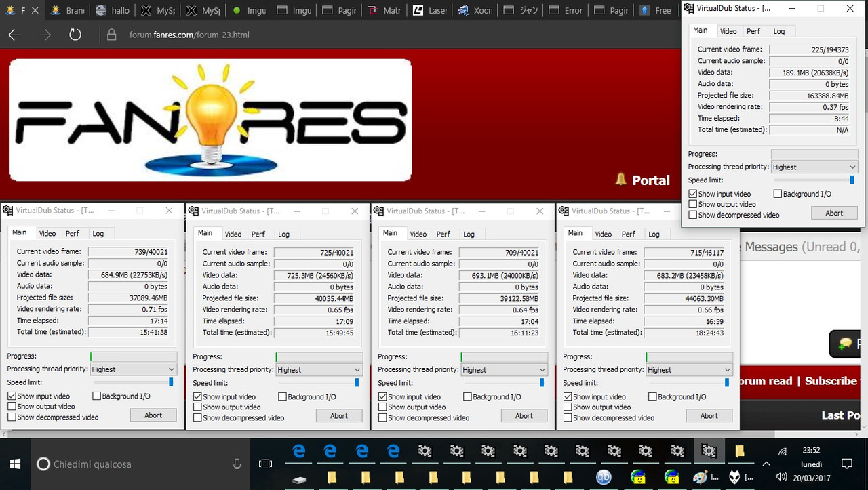Viewport: 868px width, 490px height.
Task: Open the volume tray icon
Action: (x=782, y=477)
